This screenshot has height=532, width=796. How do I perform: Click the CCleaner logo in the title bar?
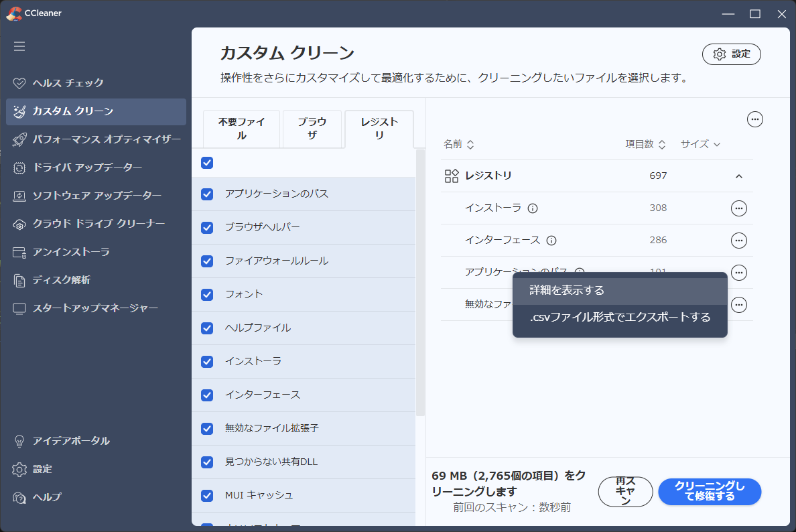13,13
